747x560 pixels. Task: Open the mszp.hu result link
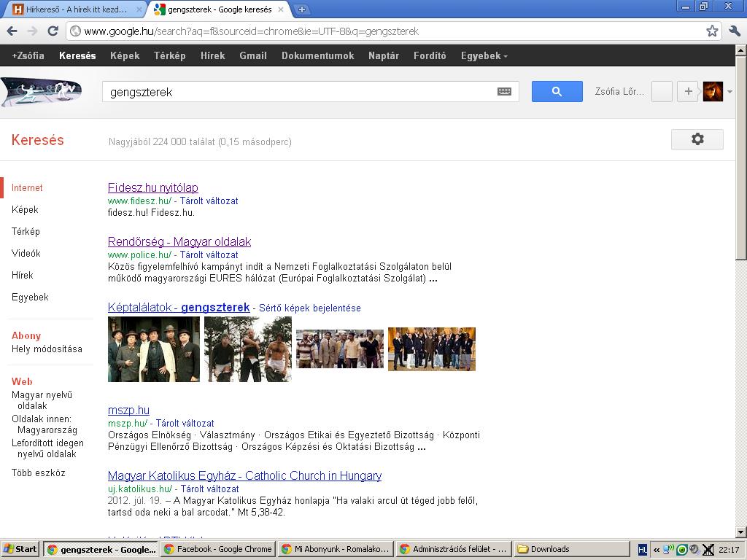(x=128, y=410)
